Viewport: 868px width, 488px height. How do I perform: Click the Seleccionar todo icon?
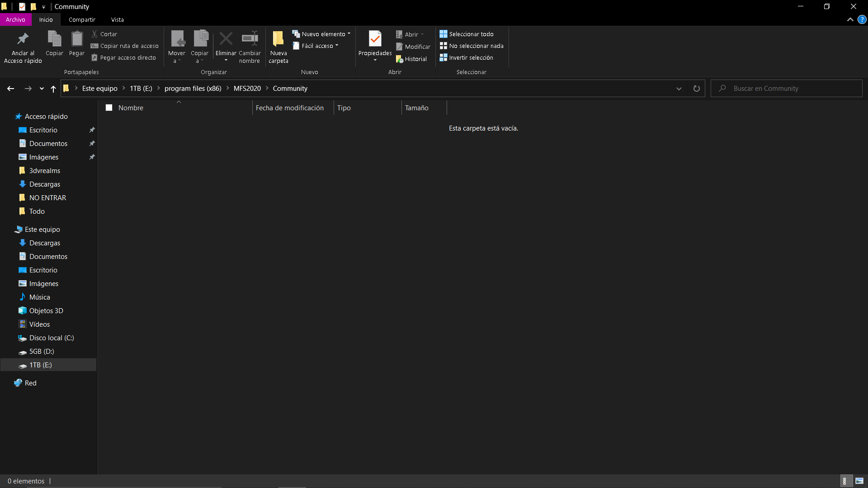click(x=443, y=34)
